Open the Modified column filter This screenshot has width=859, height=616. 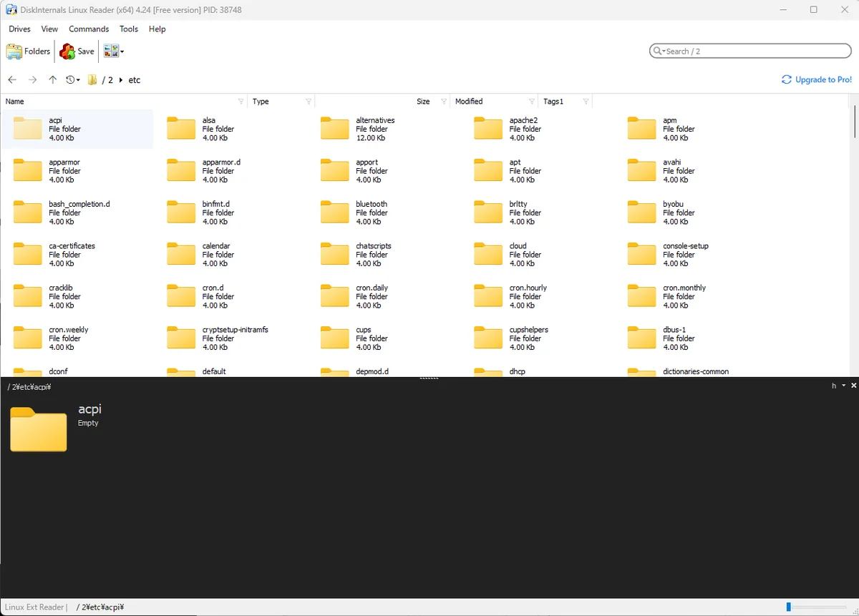click(x=532, y=102)
